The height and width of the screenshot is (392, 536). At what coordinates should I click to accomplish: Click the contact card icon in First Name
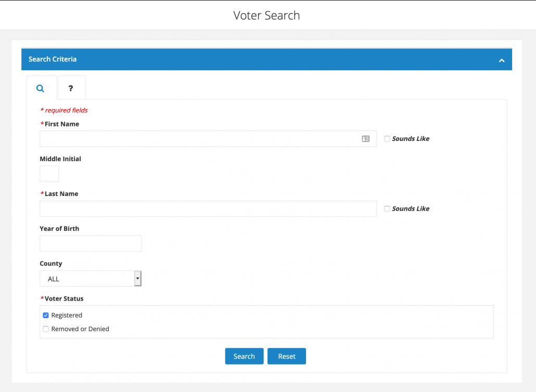pos(366,139)
